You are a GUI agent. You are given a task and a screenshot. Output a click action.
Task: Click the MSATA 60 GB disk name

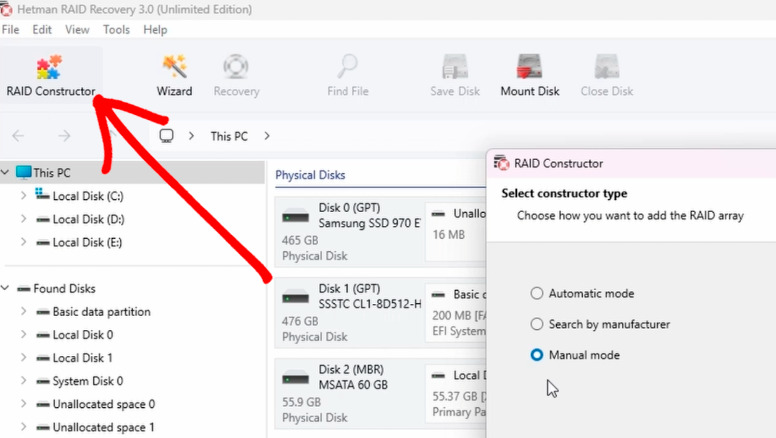[x=353, y=385]
